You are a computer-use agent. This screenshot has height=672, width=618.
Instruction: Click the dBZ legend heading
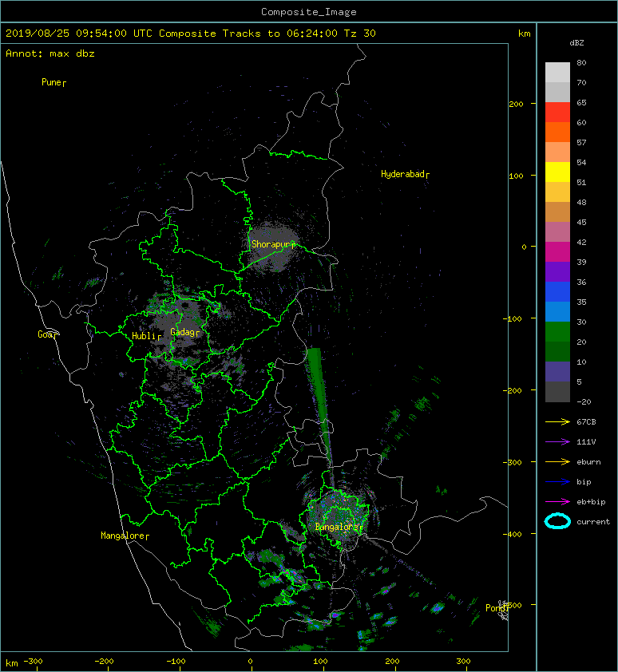[x=576, y=43]
